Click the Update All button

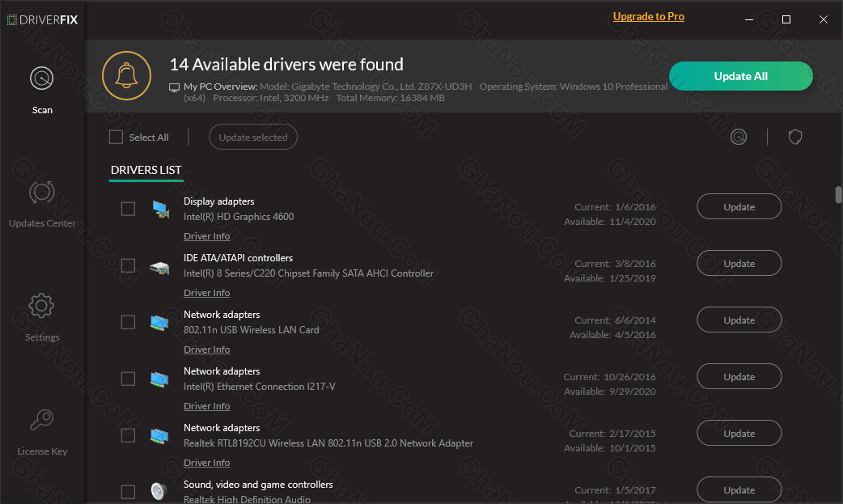(741, 76)
